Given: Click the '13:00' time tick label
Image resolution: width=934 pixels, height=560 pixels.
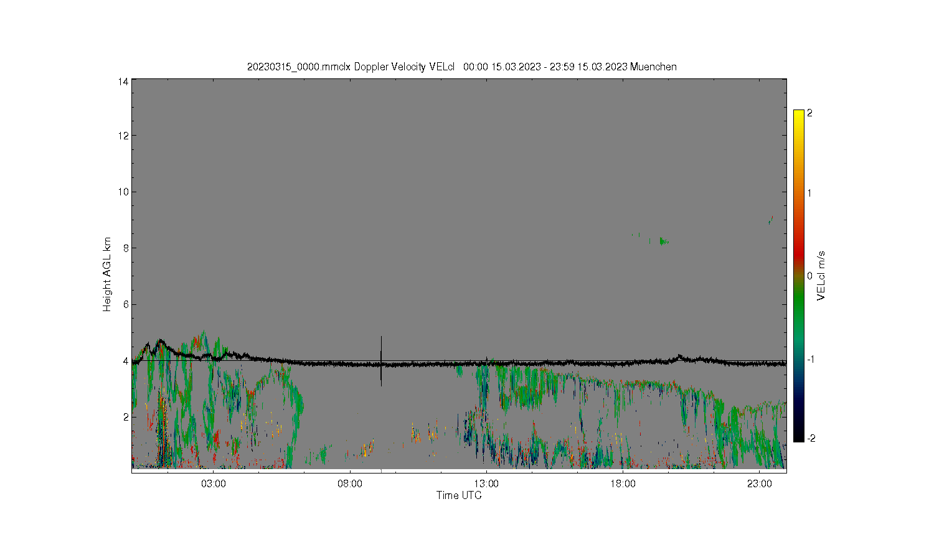Looking at the screenshot, I should point(486,483).
